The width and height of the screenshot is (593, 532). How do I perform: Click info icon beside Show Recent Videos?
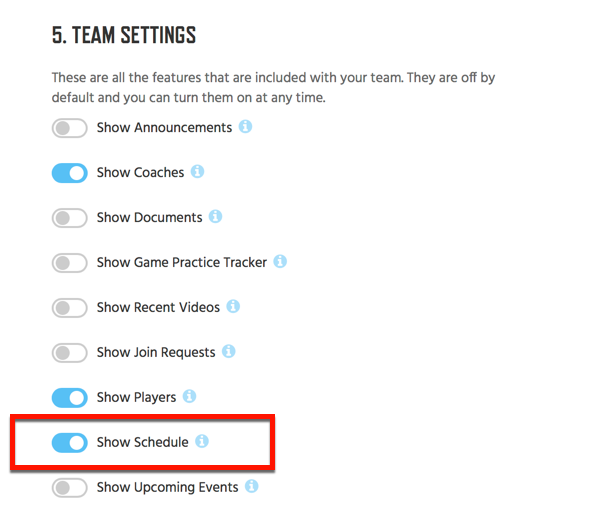[x=233, y=306]
